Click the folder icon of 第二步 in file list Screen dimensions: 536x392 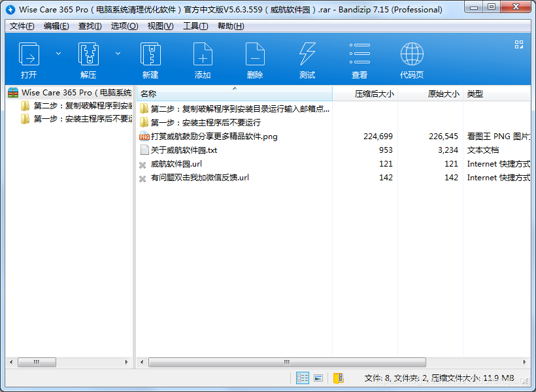[x=144, y=108]
